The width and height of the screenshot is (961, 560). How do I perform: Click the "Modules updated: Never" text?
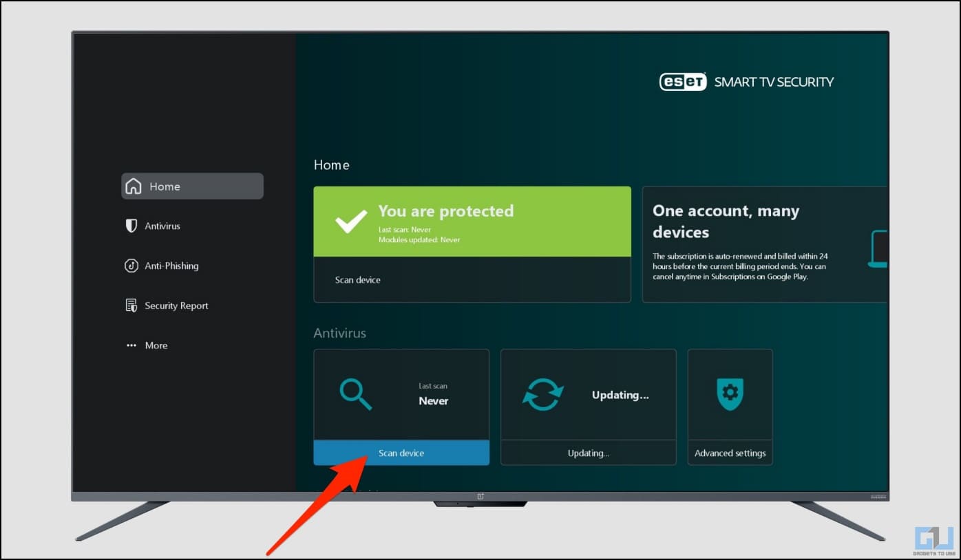419,239
